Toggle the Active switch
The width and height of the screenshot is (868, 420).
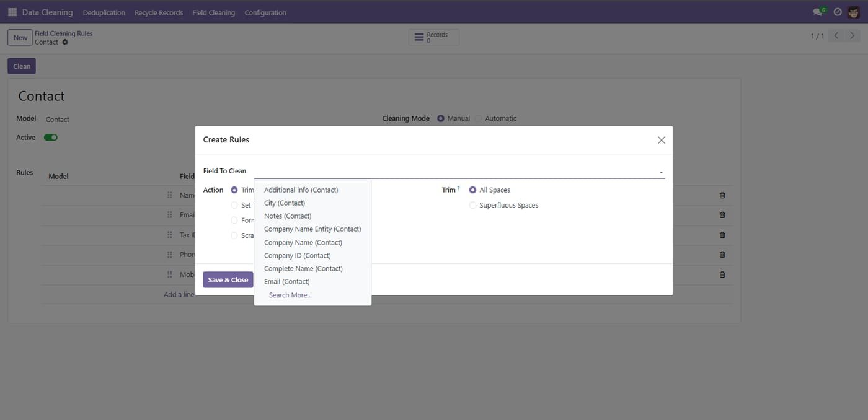pos(51,138)
